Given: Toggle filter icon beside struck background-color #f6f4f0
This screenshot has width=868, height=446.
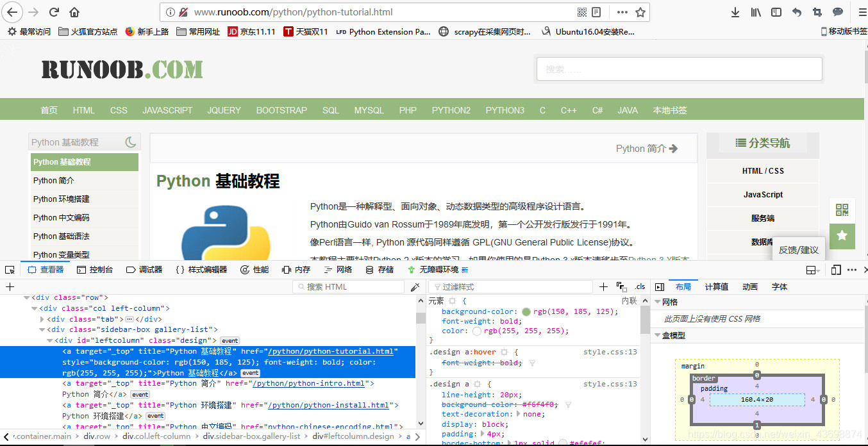Looking at the screenshot, I should (568, 405).
